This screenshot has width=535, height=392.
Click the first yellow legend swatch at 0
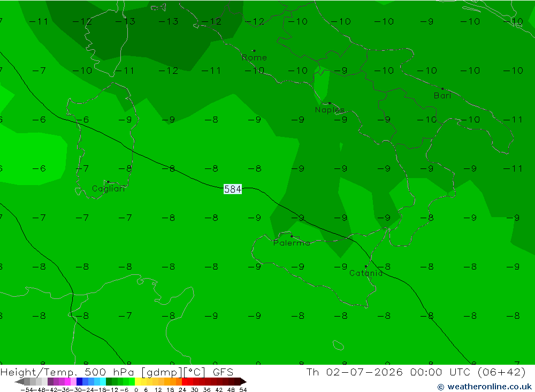coord(137,381)
